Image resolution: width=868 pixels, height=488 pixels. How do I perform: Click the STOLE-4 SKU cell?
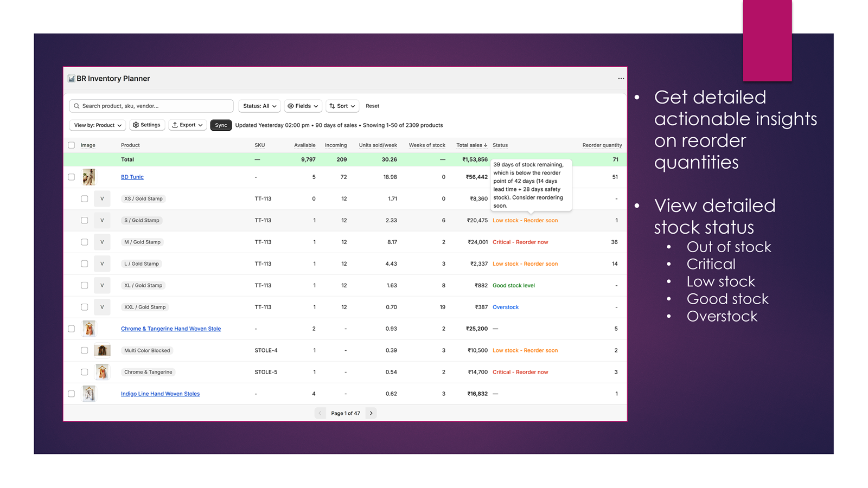[266, 351]
